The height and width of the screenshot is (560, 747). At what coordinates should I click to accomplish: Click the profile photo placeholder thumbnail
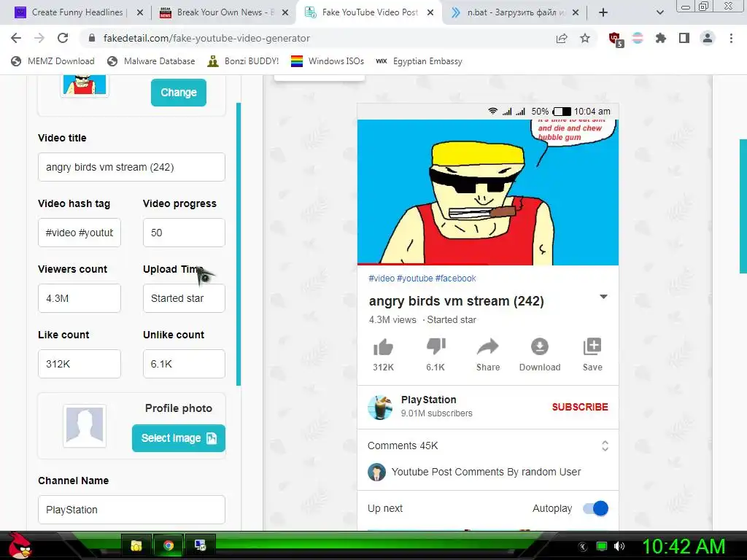pyautogui.click(x=85, y=426)
